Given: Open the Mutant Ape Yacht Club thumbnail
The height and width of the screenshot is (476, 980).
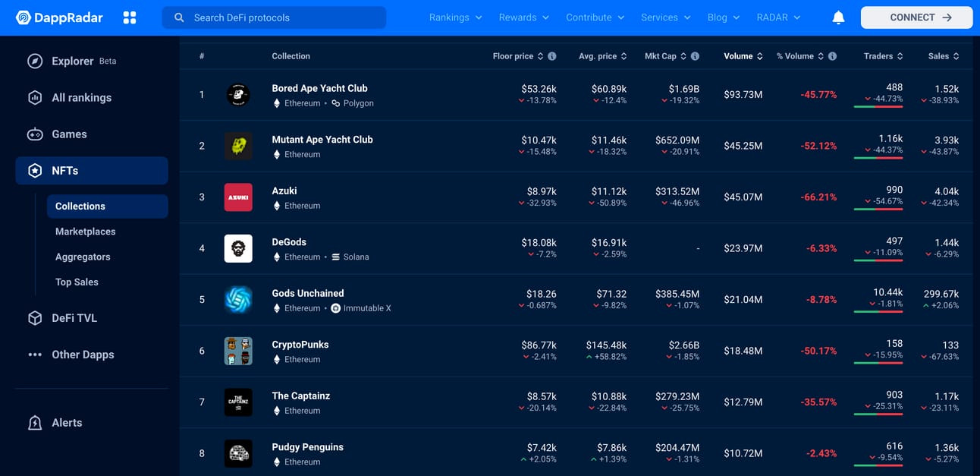Looking at the screenshot, I should [x=238, y=146].
